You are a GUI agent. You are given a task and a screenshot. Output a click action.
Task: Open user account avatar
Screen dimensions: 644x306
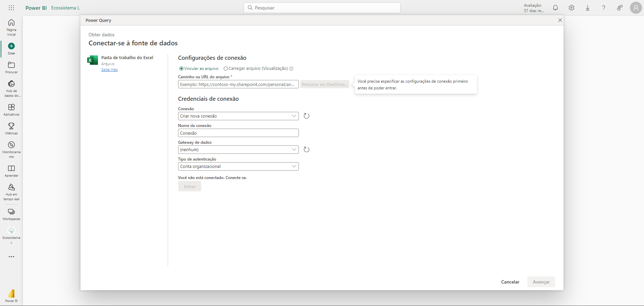pos(636,8)
